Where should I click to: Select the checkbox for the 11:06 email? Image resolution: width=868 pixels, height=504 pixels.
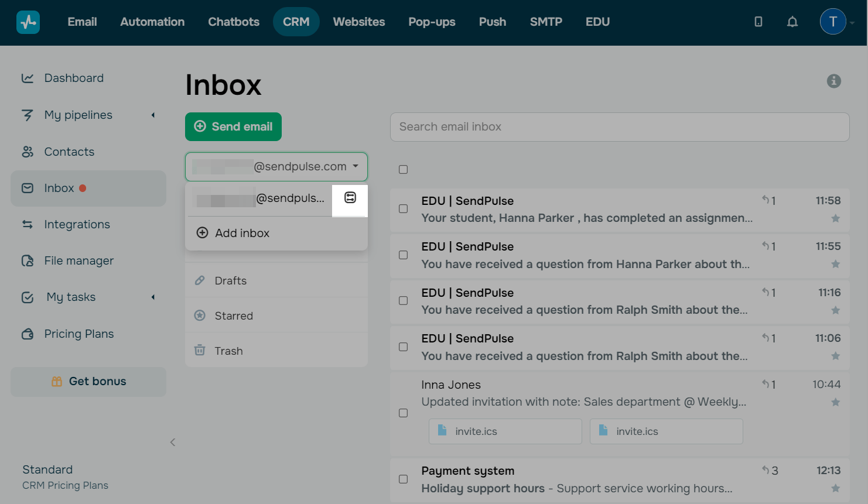pyautogui.click(x=404, y=347)
